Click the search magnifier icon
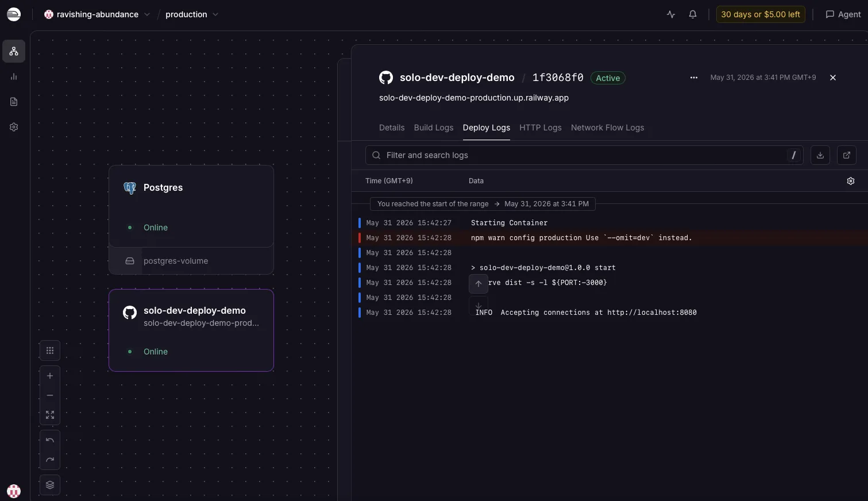Image resolution: width=868 pixels, height=501 pixels. (376, 155)
